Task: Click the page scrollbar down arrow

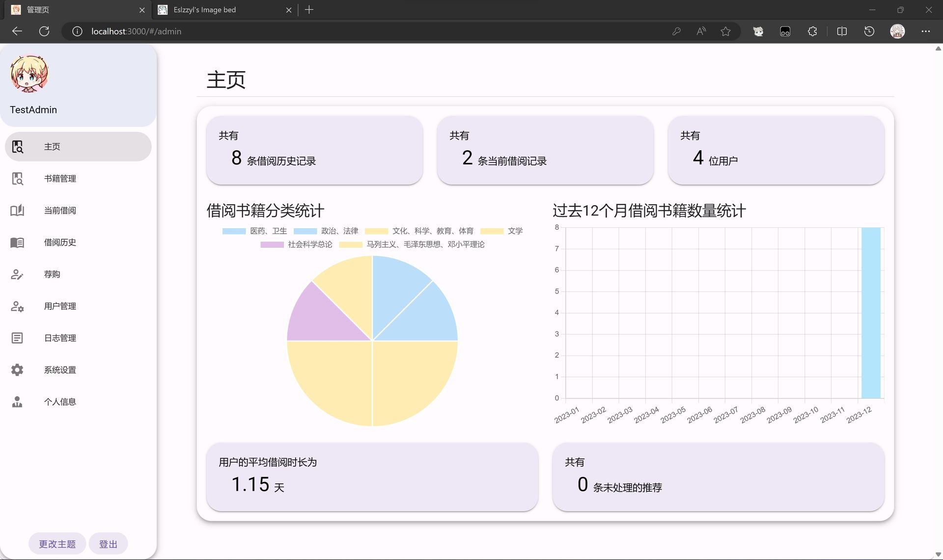Action: (938, 555)
